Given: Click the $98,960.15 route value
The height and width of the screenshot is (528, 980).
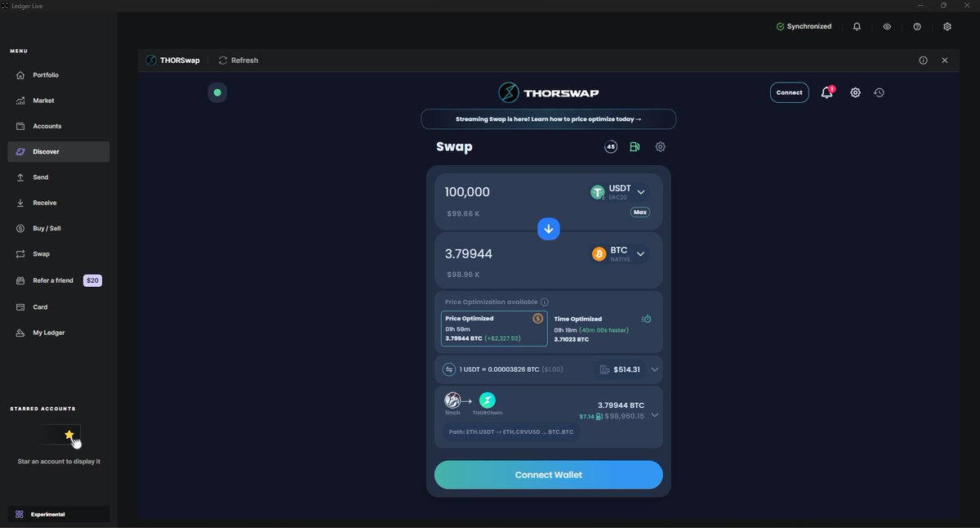Looking at the screenshot, I should [625, 416].
